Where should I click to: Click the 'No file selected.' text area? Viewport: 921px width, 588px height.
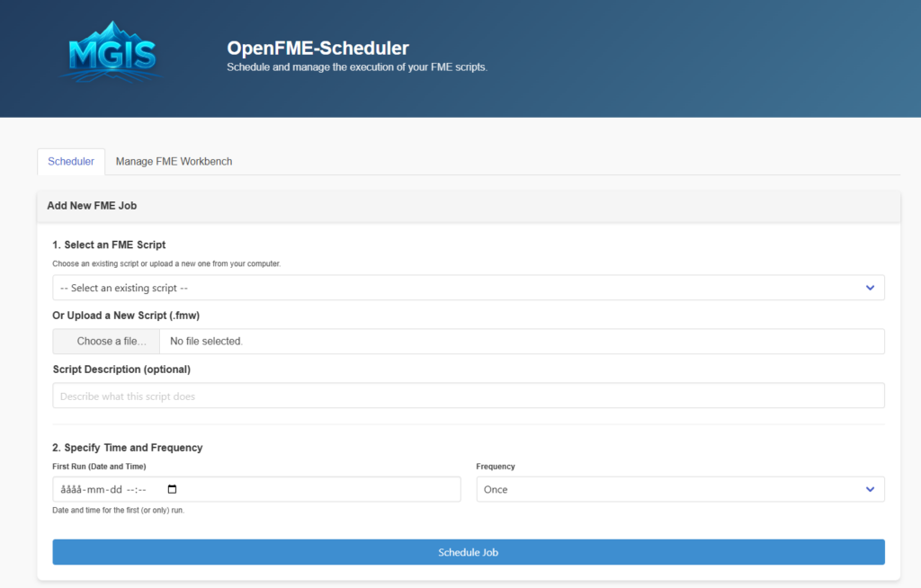point(207,342)
